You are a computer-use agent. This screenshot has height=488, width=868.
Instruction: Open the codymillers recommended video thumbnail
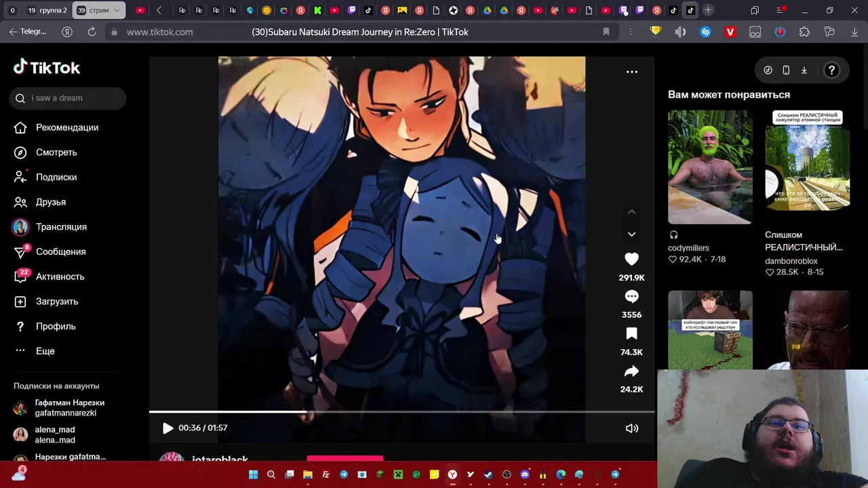pos(710,167)
